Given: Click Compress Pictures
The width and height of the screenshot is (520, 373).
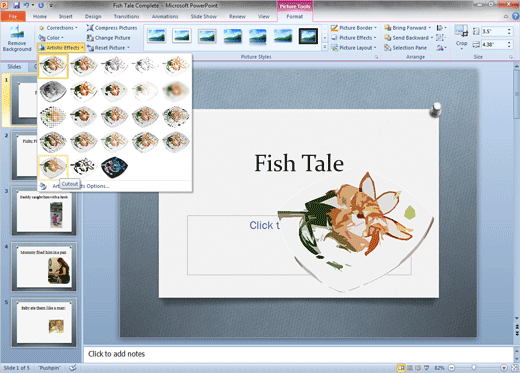Looking at the screenshot, I should [x=112, y=28].
